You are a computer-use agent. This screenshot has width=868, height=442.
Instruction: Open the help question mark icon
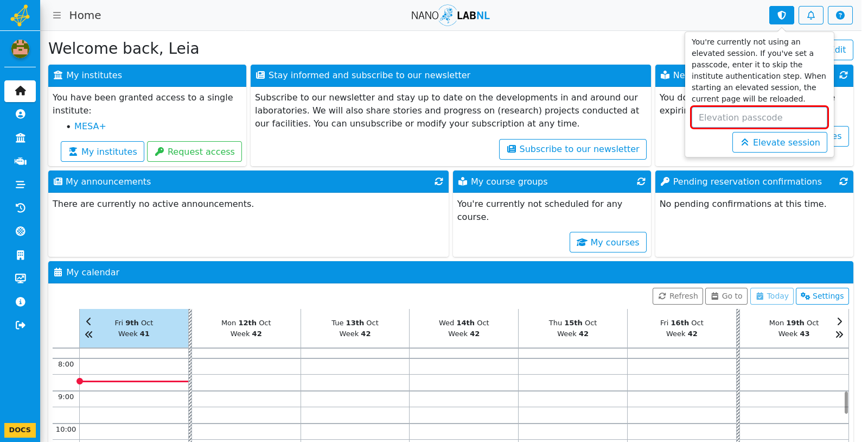(840, 15)
